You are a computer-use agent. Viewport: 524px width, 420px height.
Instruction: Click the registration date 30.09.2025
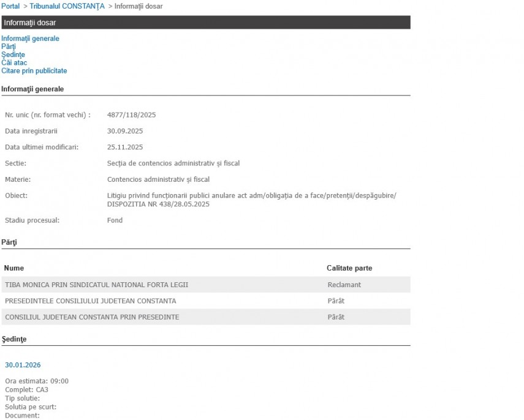(124, 131)
